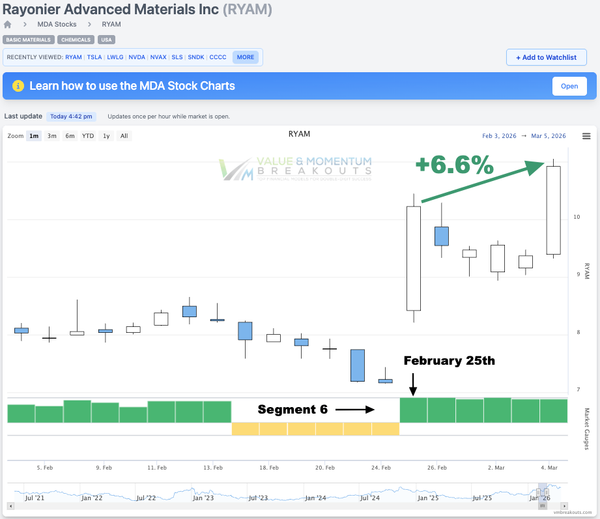600x519 pixels.
Task: Select the CHEMICALS tag
Action: [x=76, y=40]
